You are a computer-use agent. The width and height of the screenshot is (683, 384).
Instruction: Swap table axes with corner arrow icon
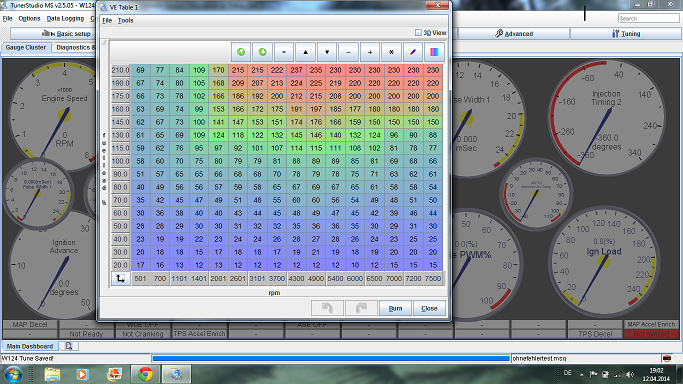121,279
